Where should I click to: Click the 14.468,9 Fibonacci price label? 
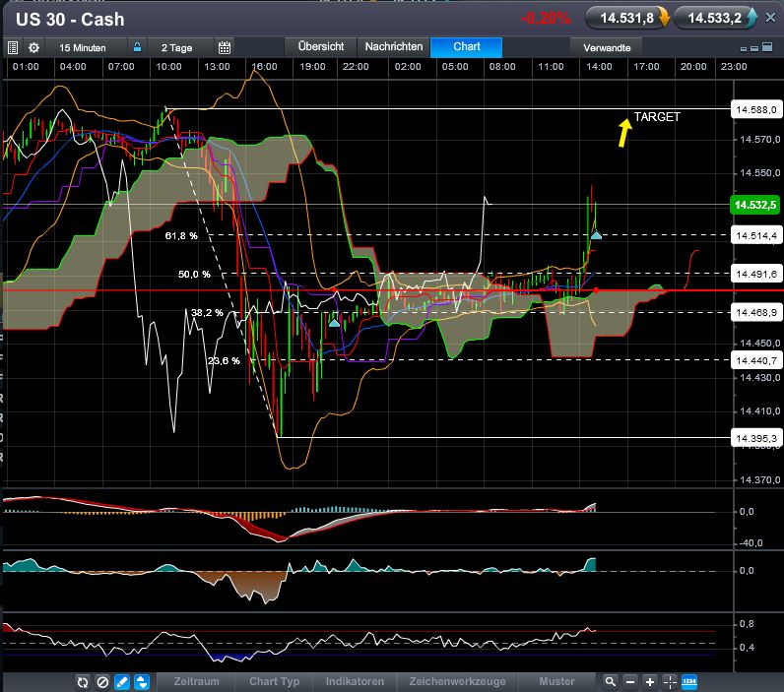tap(756, 312)
